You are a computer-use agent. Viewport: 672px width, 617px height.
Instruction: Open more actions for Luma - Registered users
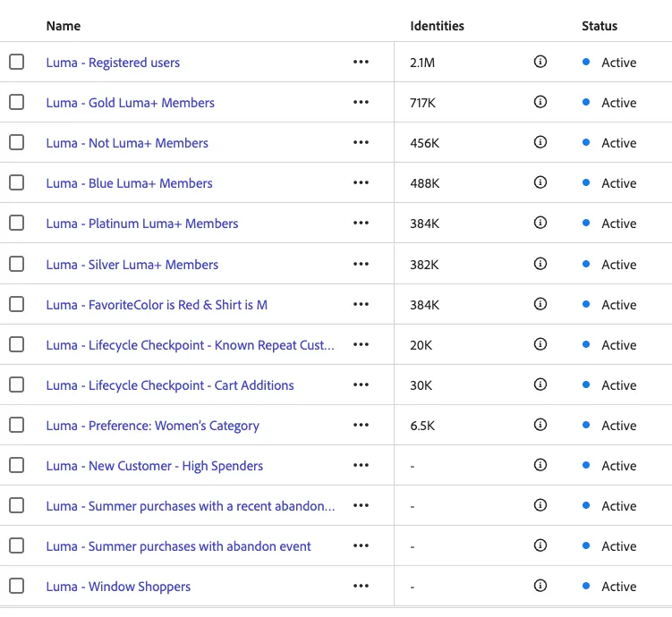(361, 62)
